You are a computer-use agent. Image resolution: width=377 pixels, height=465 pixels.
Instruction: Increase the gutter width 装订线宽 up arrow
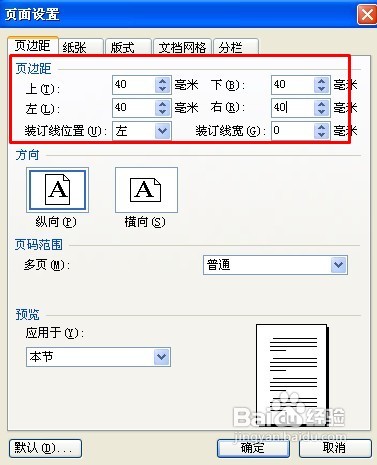tap(322, 127)
